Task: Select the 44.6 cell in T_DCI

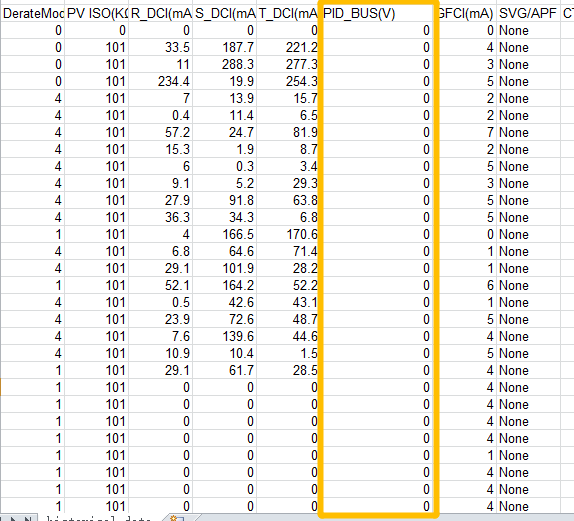Action: (x=288, y=336)
